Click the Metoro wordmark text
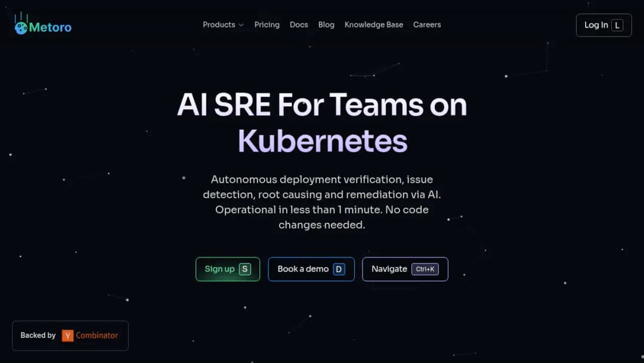 point(50,27)
